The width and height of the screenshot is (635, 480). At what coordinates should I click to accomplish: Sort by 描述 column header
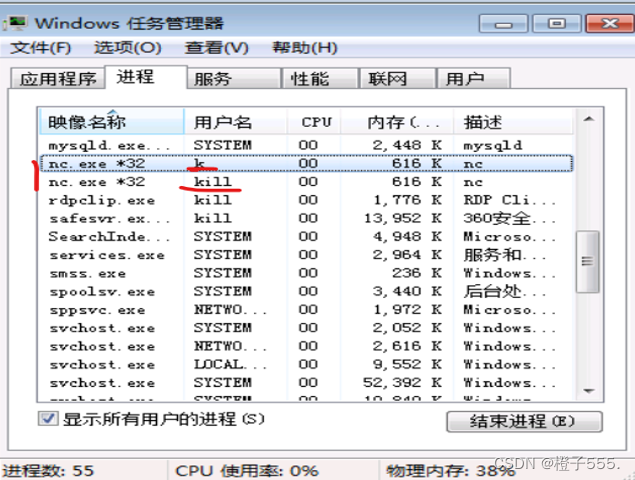(x=513, y=122)
